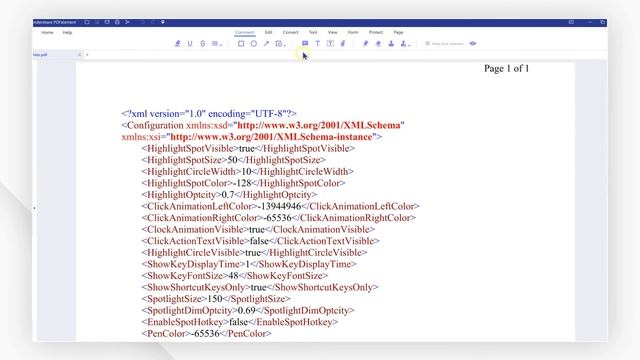Open the quick access toolbar dropdown
The width and height of the screenshot is (640, 360).
[162, 22]
